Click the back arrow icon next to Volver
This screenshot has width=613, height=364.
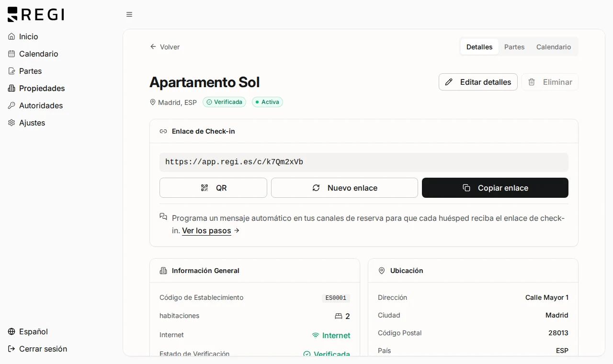(x=153, y=46)
